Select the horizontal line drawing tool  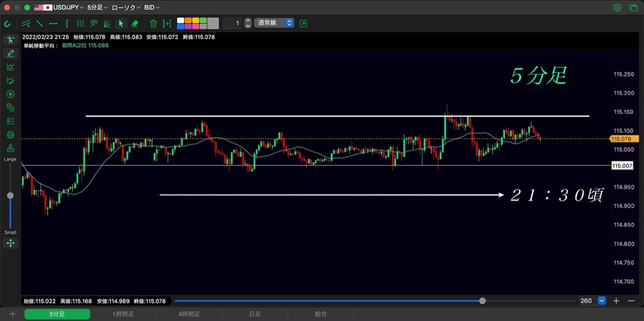point(53,24)
